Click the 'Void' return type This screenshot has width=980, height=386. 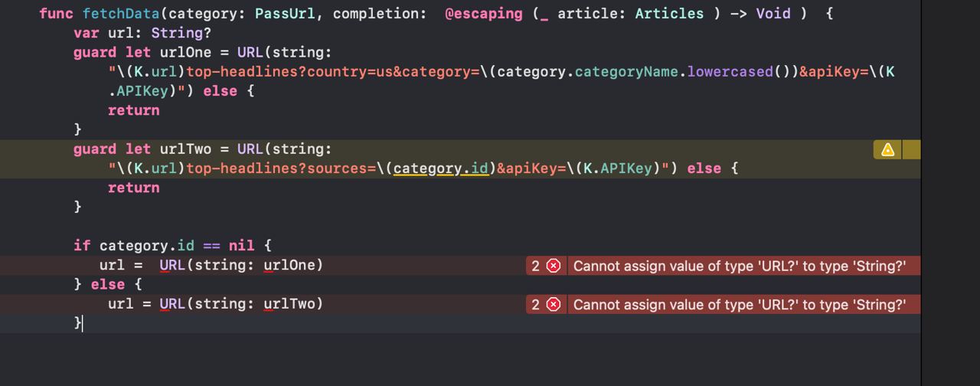pos(773,14)
